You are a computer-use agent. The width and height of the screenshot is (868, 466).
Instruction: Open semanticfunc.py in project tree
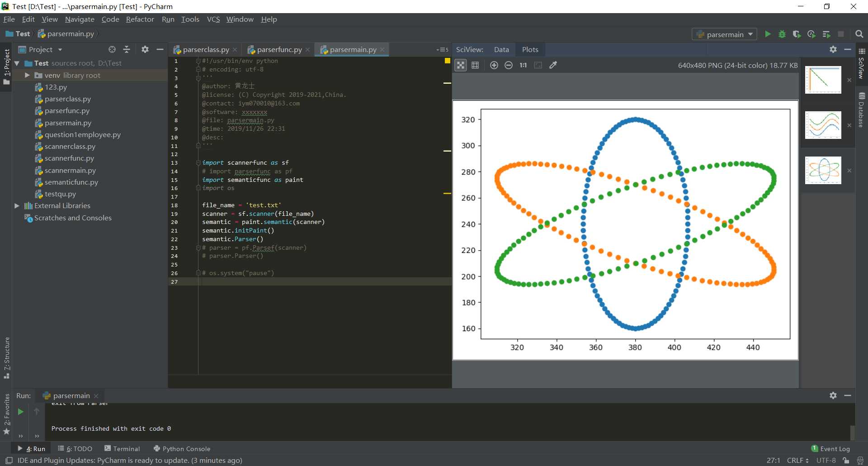71,182
